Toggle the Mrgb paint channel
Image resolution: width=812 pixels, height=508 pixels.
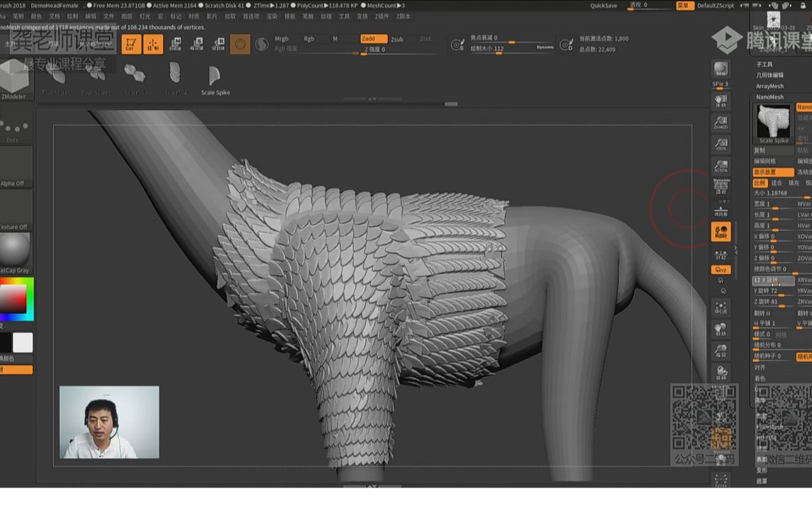[282, 38]
